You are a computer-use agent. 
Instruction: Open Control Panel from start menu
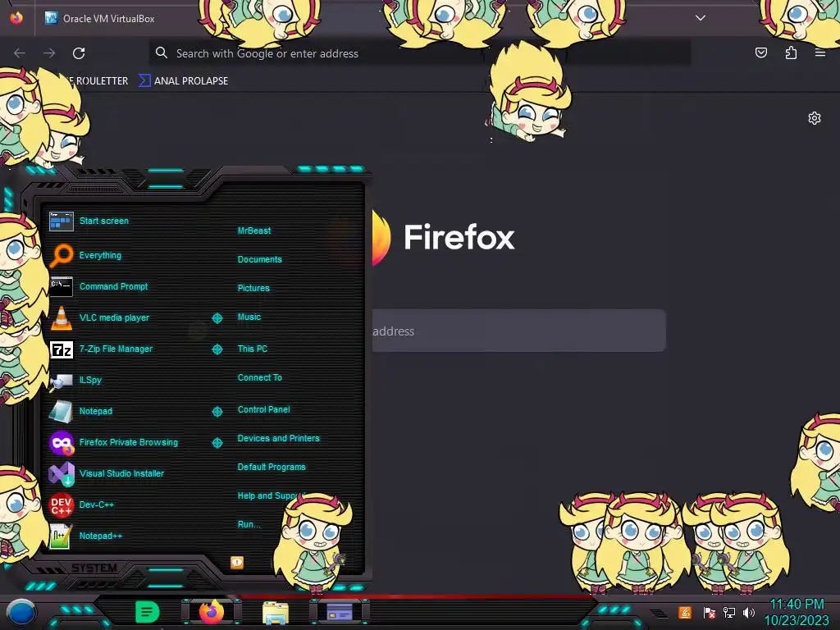263,410
